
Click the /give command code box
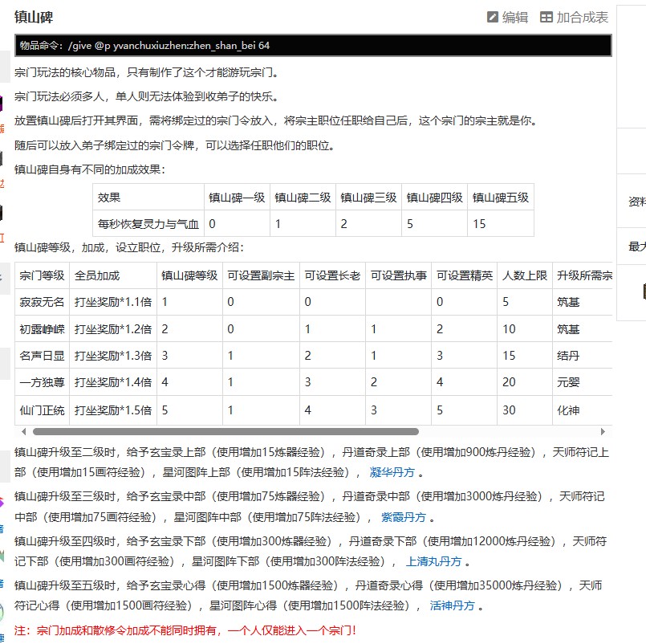pyautogui.click(x=313, y=45)
